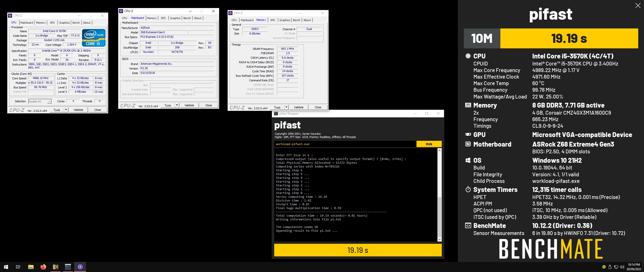Close the BenchMate result panel with X
Image resolution: width=644 pixels, height=272 pixels.
pyautogui.click(x=638, y=6)
